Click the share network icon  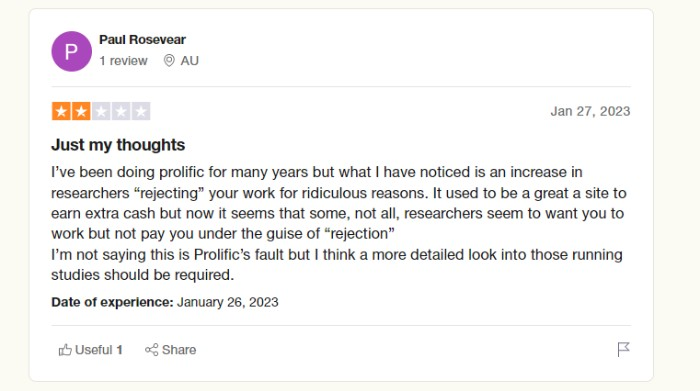point(151,350)
